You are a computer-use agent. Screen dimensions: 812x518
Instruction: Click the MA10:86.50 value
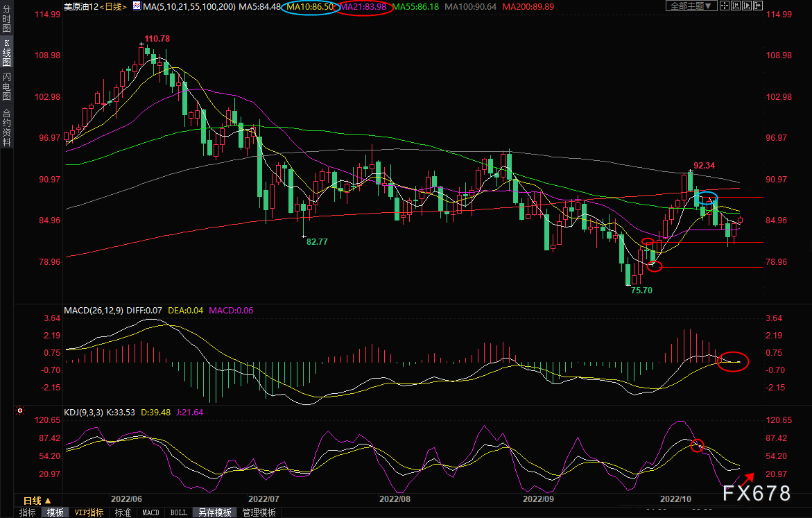point(310,7)
